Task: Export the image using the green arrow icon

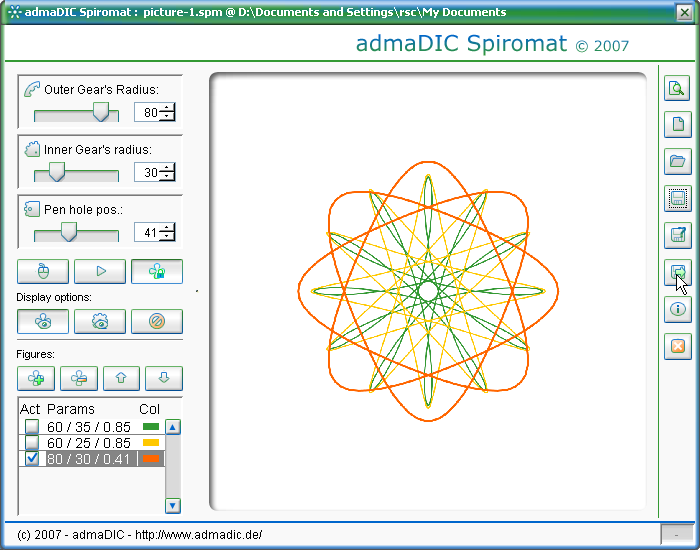Action: 677,272
